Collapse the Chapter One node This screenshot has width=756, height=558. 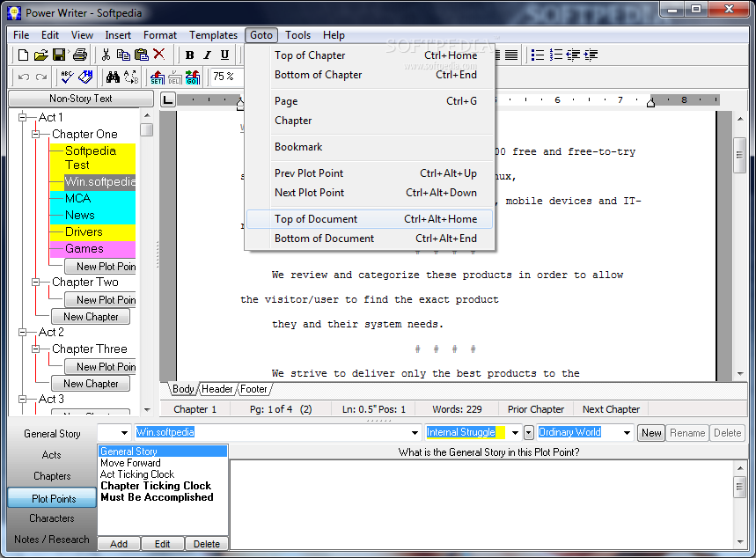click(36, 134)
